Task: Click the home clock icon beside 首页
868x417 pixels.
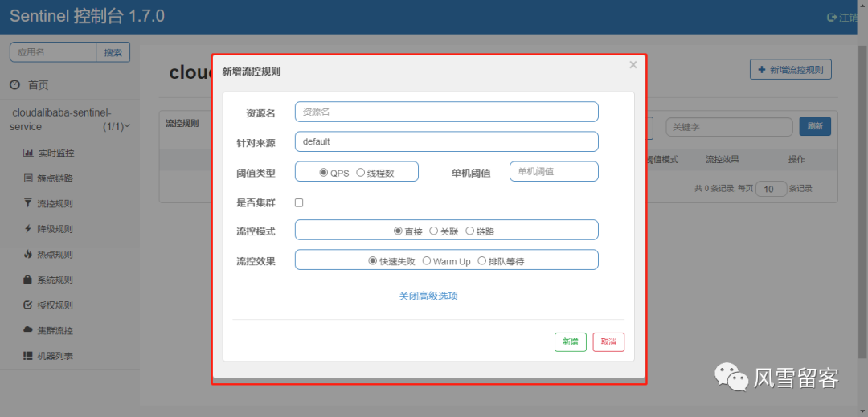Action: tap(15, 84)
